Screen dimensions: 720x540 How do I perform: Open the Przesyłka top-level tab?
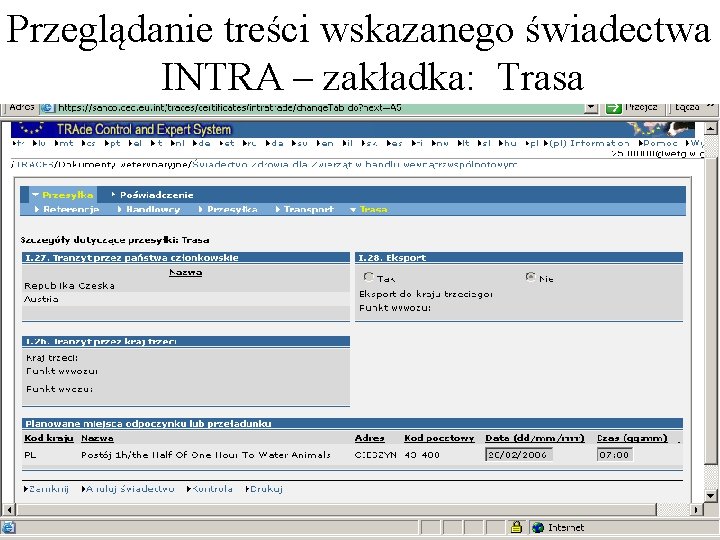coord(63,195)
